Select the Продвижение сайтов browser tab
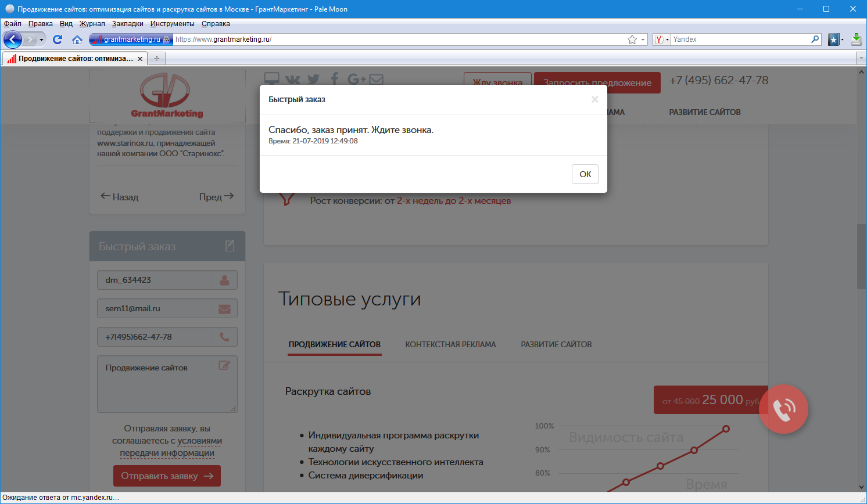The image size is (867, 504). (75, 59)
